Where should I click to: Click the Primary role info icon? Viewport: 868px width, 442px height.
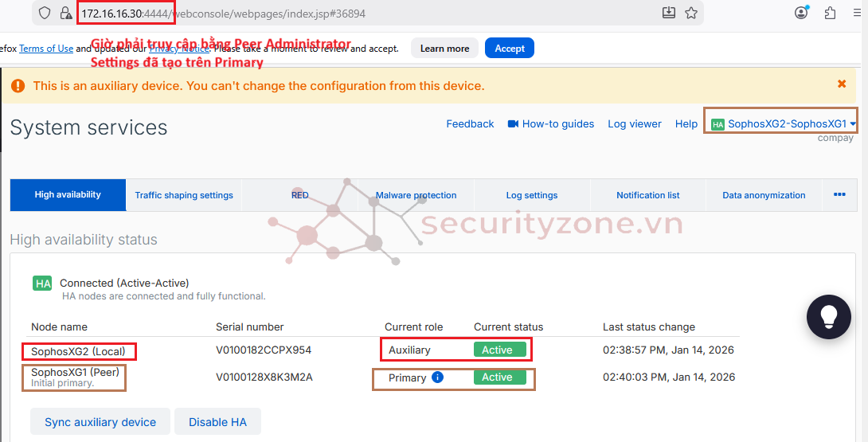pyautogui.click(x=437, y=377)
